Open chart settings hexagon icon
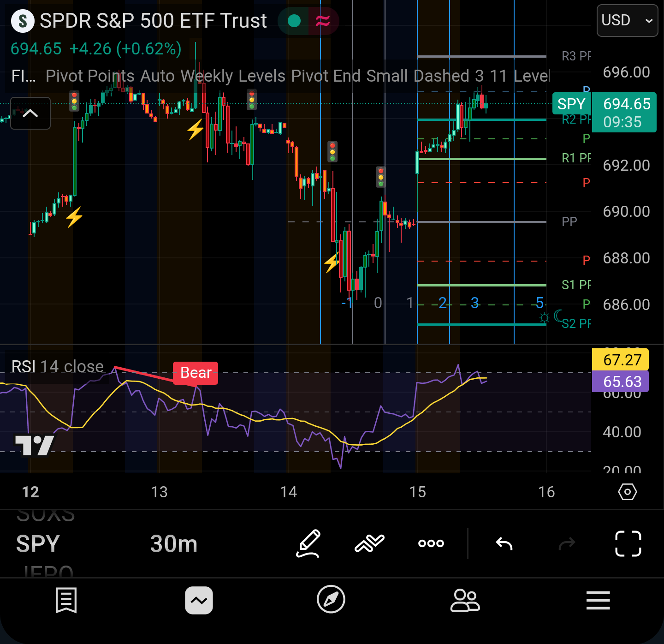 627,492
